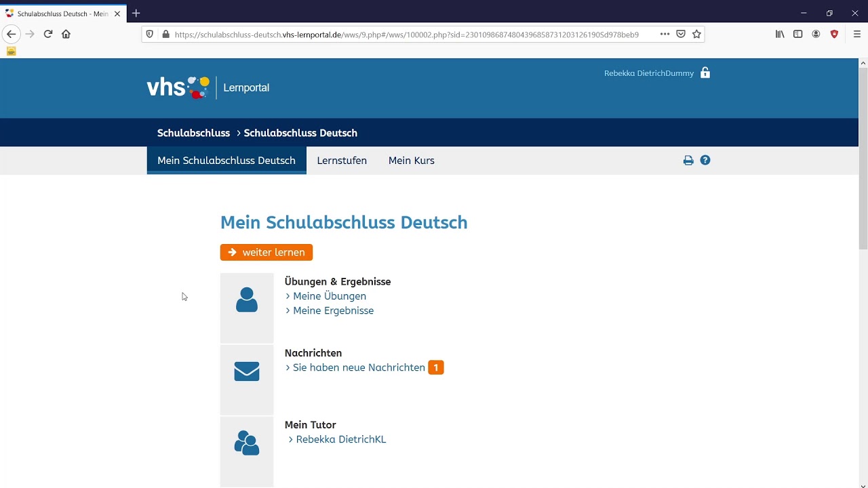Click the Nachrichten heading text
The height and width of the screenshot is (488, 868).
tap(313, 353)
